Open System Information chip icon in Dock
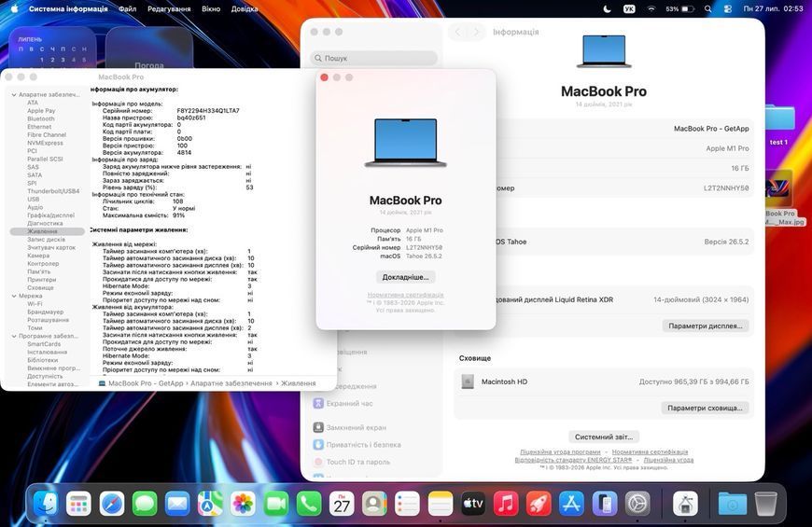The image size is (812, 527). pos(686,503)
